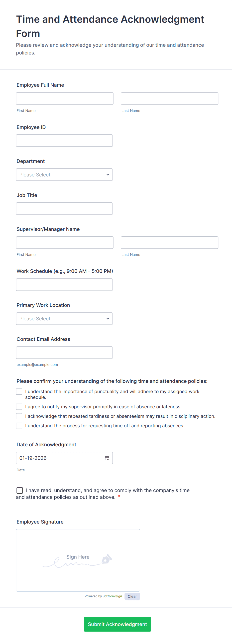Click into the Job Title field
This screenshot has width=232, height=644.
click(64, 209)
